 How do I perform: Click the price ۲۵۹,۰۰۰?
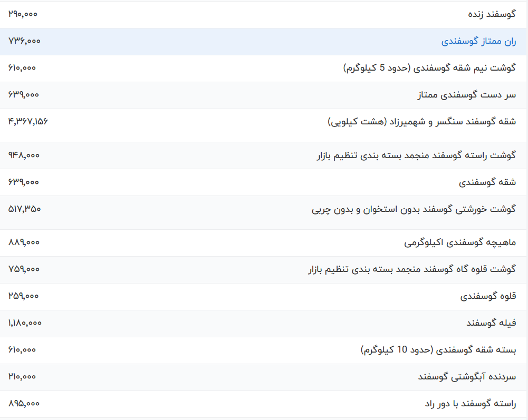click(24, 296)
